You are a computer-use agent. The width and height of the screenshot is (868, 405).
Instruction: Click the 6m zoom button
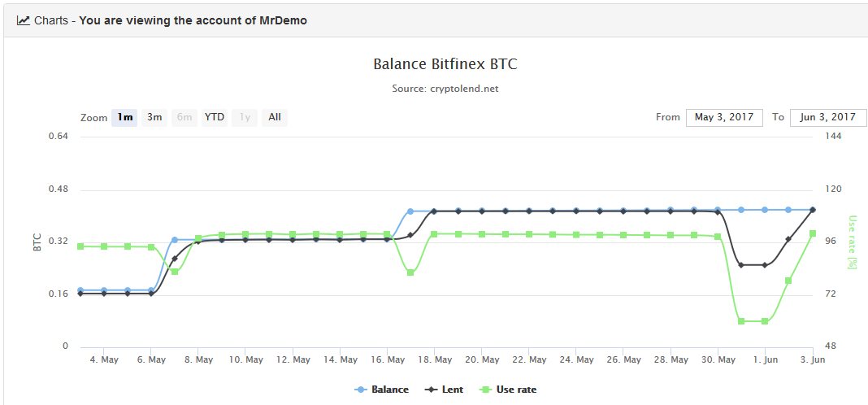coord(184,117)
